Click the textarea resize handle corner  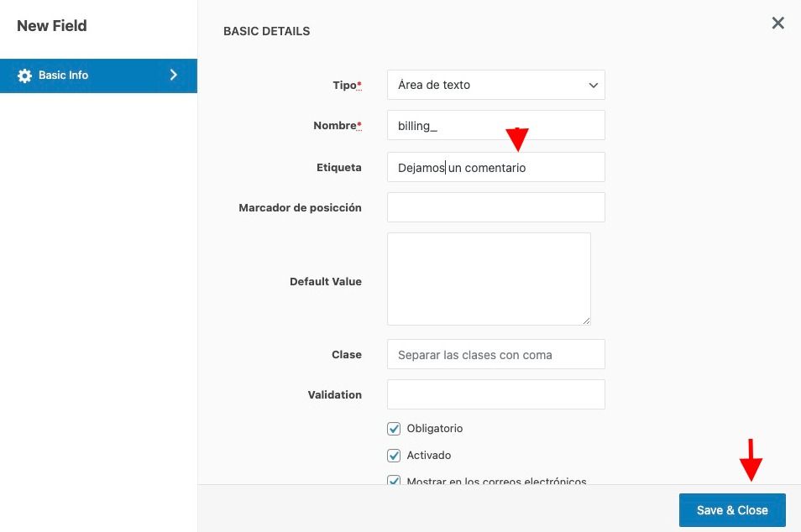click(586, 321)
